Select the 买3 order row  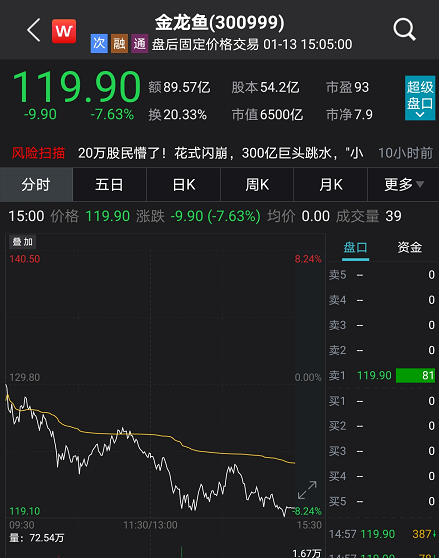coord(382,451)
